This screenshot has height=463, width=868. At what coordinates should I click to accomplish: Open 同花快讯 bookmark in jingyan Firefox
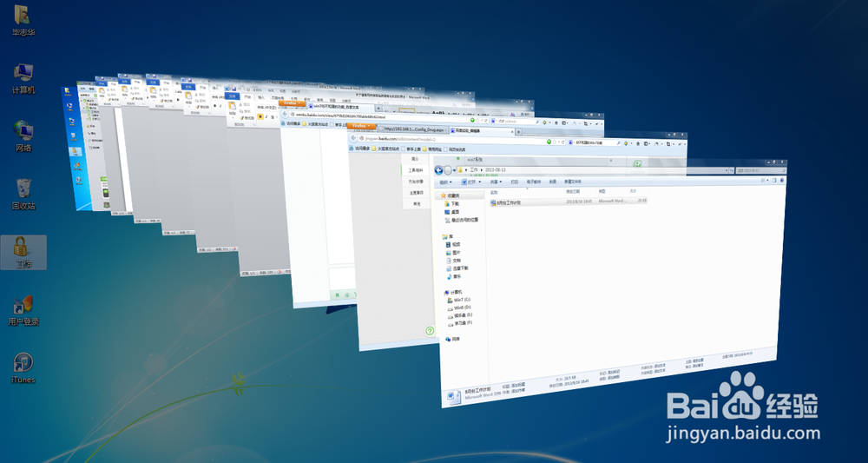pyautogui.click(x=455, y=149)
